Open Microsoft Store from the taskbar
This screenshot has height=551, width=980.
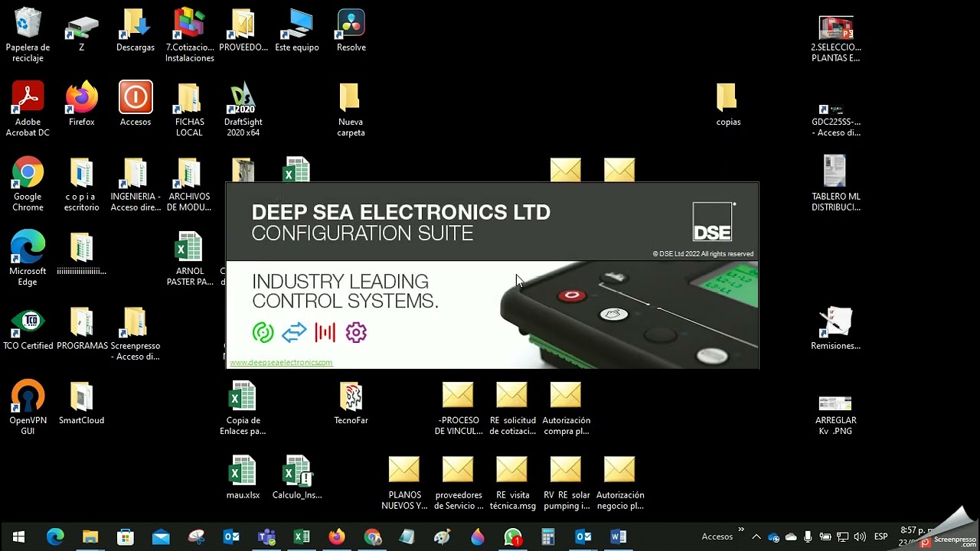pos(126,536)
